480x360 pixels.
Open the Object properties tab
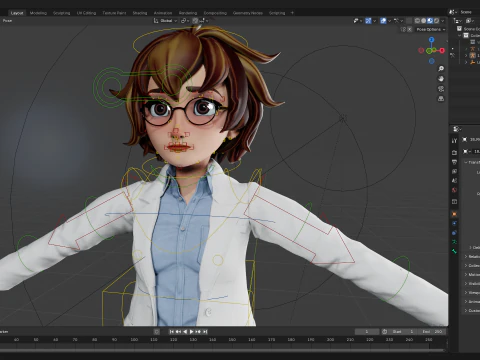click(454, 214)
